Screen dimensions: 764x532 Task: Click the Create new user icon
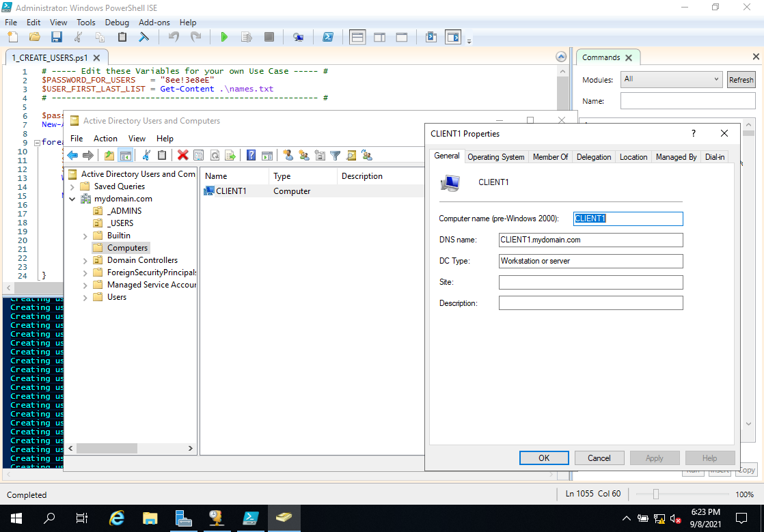pyautogui.click(x=288, y=155)
